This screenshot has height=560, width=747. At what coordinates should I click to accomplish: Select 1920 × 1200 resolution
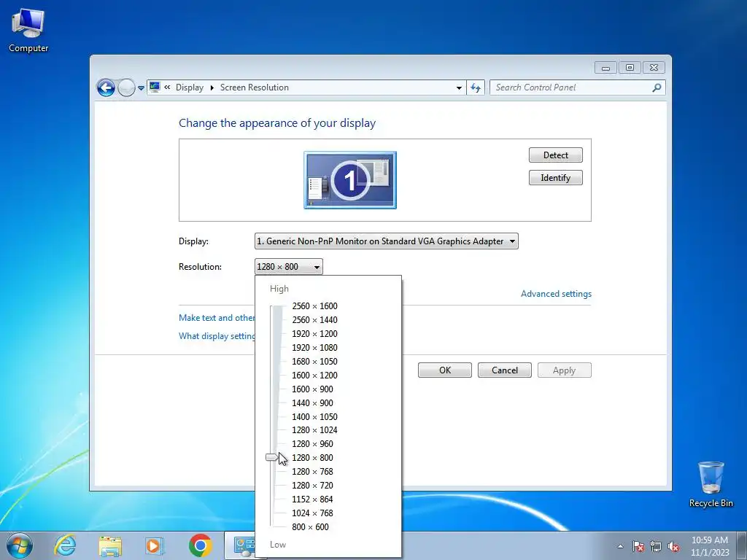314,333
